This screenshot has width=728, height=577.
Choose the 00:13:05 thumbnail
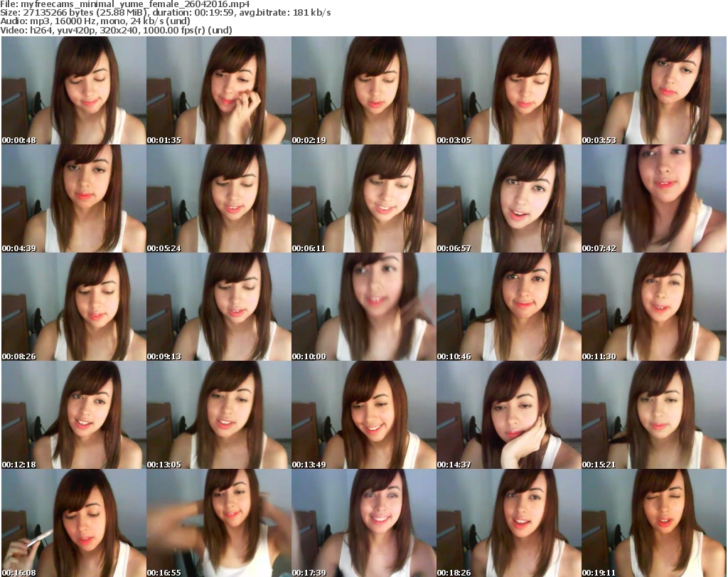tap(219, 415)
